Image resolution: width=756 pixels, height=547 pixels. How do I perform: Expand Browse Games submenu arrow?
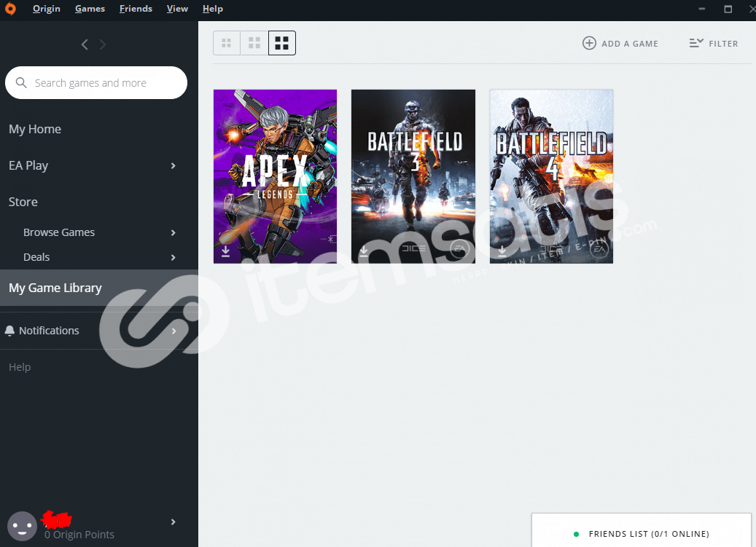coord(173,232)
